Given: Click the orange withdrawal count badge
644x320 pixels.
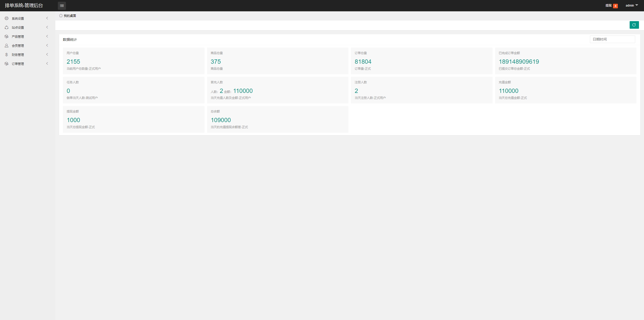Looking at the screenshot, I should click(615, 6).
